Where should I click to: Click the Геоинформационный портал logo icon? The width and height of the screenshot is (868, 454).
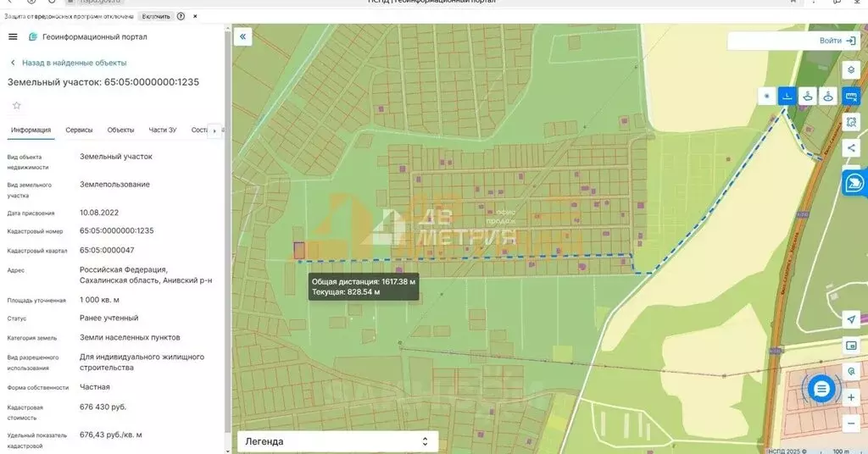[x=33, y=37]
